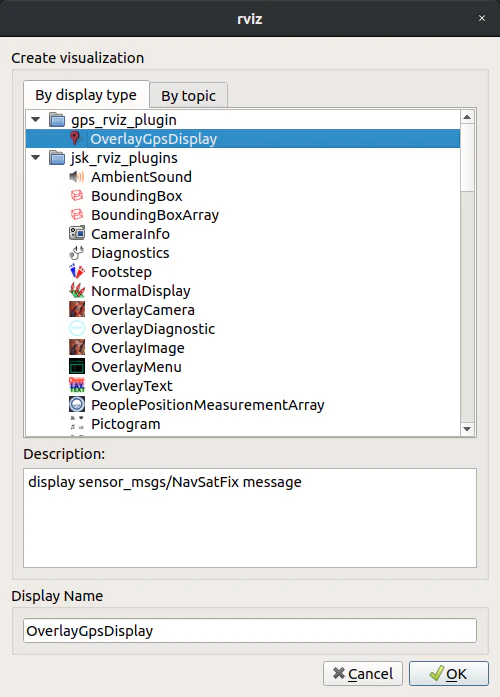Click the CameraInfo camera icon
The image size is (500, 697).
(x=77, y=233)
